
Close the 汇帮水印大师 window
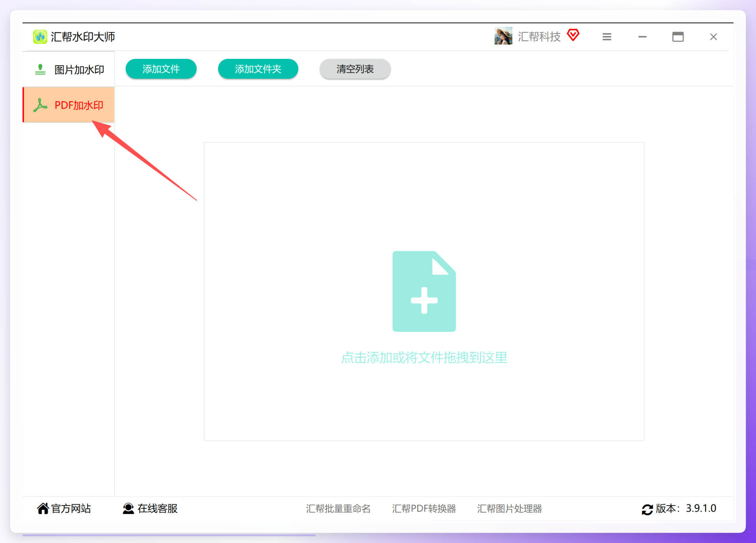713,37
